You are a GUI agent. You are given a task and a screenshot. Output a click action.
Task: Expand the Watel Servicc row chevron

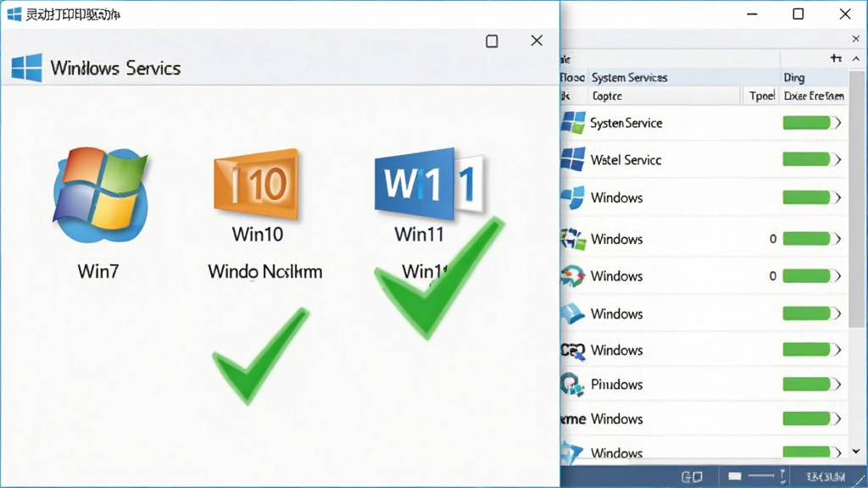pos(837,160)
